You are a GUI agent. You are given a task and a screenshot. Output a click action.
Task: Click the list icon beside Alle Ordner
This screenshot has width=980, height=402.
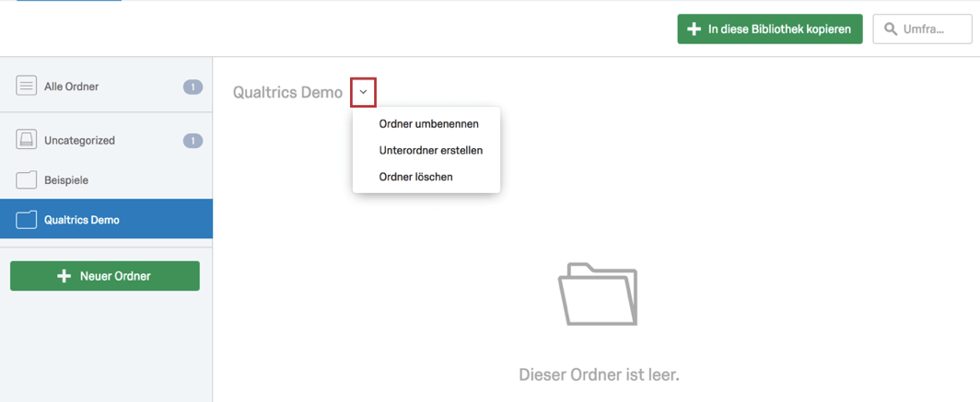click(x=26, y=86)
